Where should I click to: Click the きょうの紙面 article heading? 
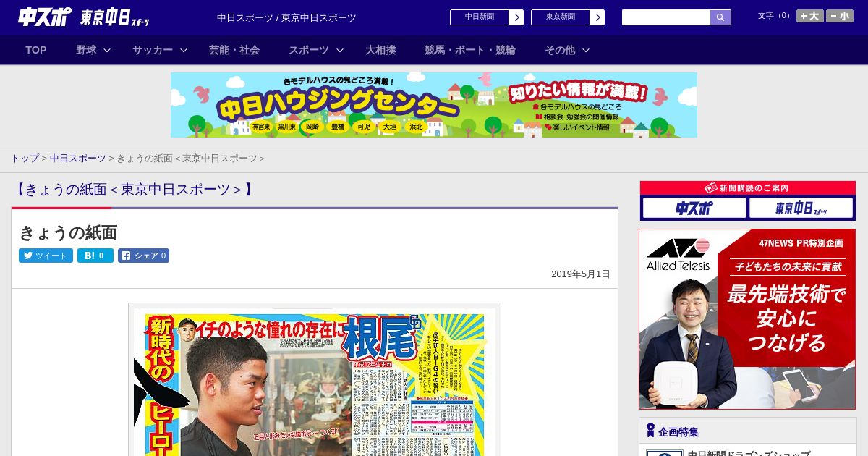(68, 232)
